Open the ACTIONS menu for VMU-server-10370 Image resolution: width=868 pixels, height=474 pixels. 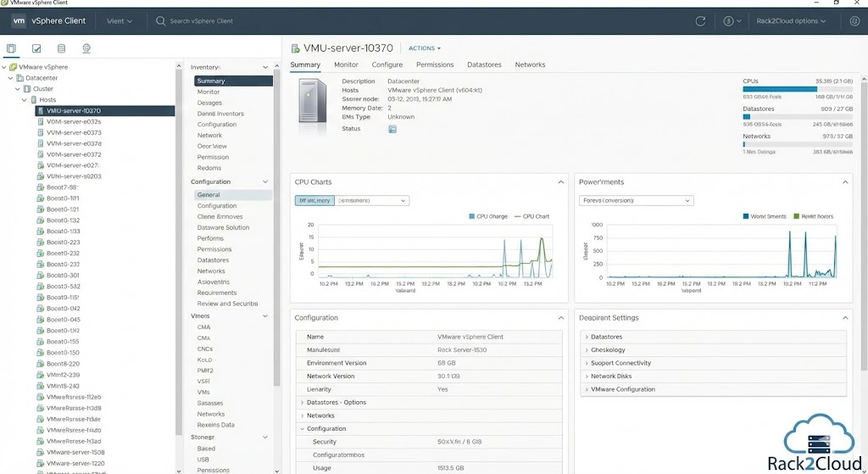425,48
